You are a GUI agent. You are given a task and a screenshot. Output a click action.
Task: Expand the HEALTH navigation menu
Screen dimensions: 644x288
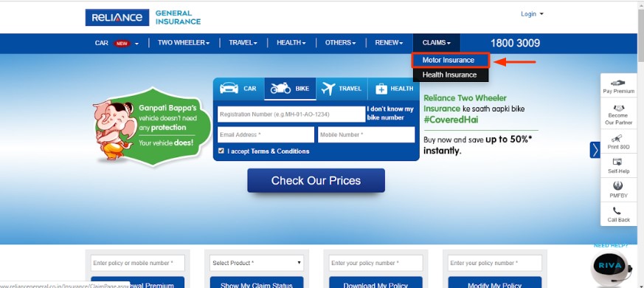coord(291,43)
